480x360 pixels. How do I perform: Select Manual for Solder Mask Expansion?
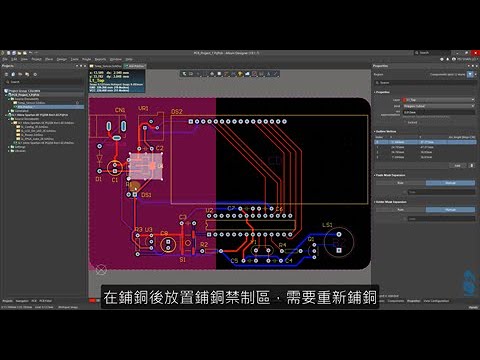point(450,210)
